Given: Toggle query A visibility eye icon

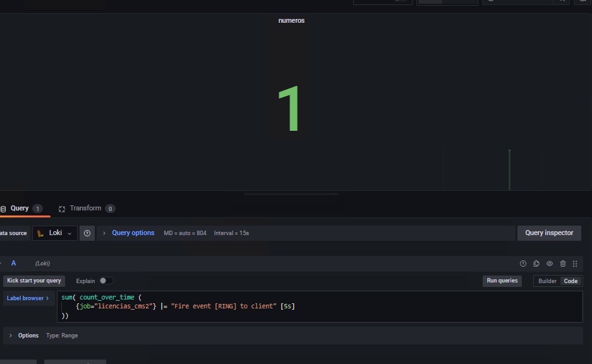Looking at the screenshot, I should coord(549,264).
